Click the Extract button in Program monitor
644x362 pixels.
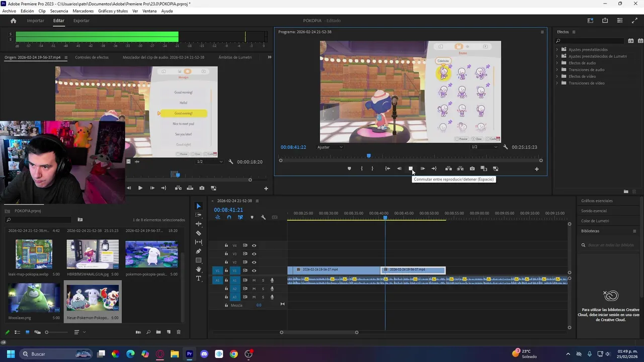[x=460, y=168]
